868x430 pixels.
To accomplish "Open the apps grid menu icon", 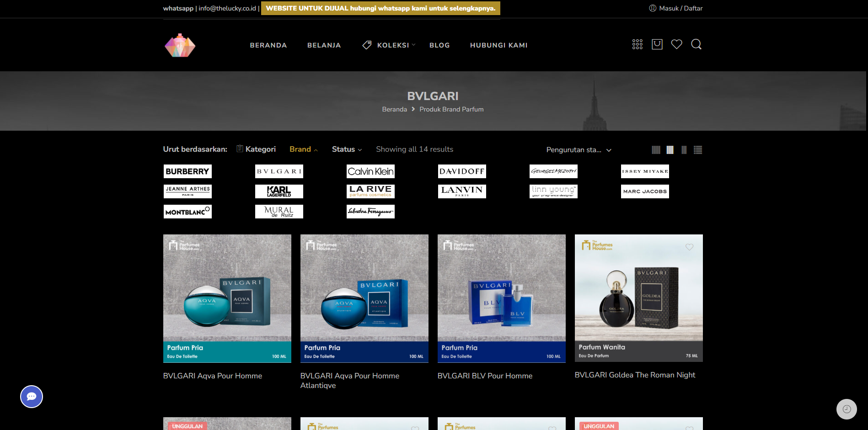I will pos(638,44).
